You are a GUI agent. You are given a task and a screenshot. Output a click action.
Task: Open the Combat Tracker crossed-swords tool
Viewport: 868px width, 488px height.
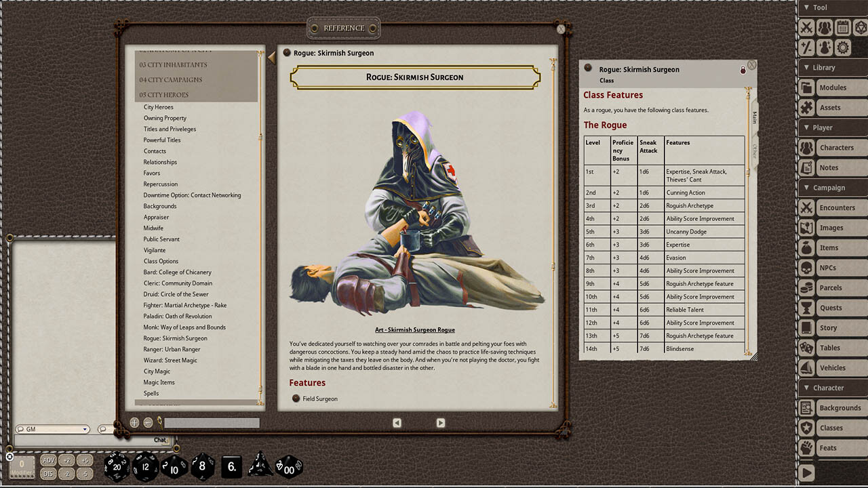click(x=806, y=27)
